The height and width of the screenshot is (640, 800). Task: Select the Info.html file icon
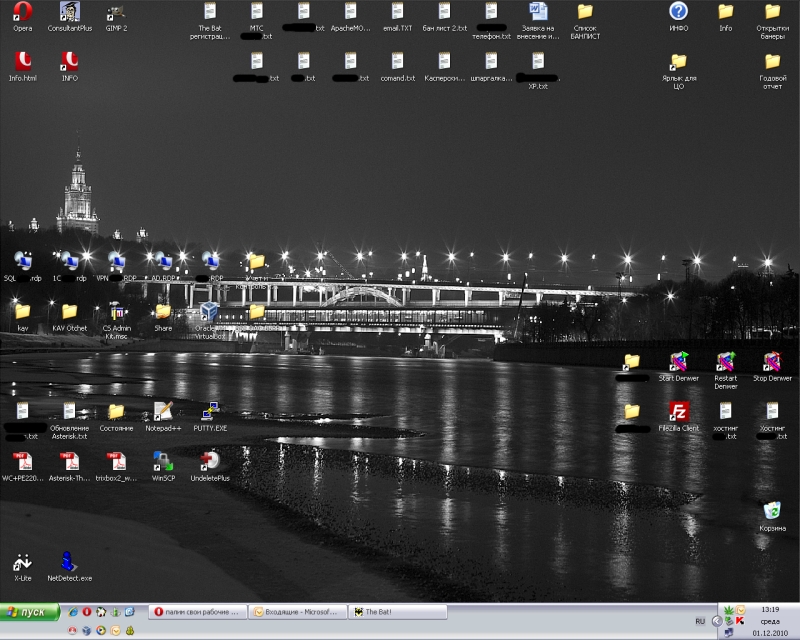point(22,62)
